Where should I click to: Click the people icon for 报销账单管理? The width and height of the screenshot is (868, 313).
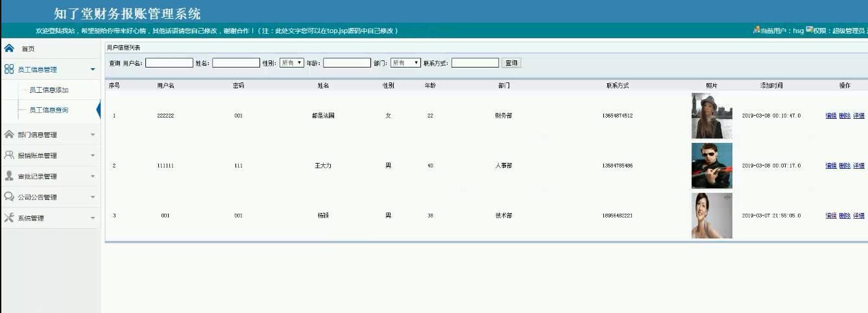(x=9, y=155)
